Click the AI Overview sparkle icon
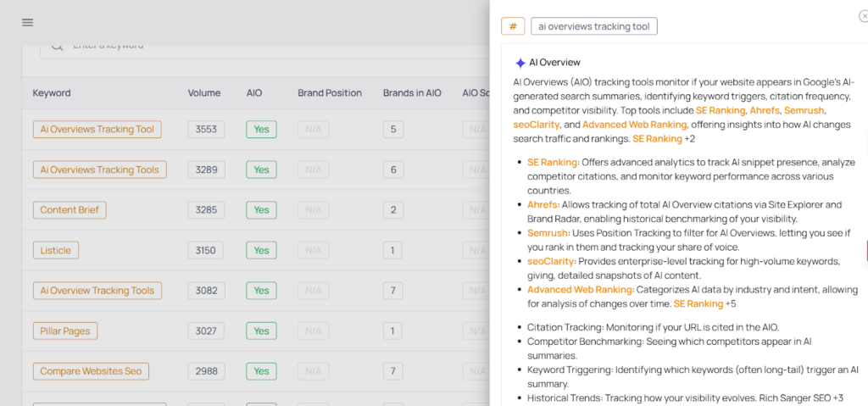 520,63
